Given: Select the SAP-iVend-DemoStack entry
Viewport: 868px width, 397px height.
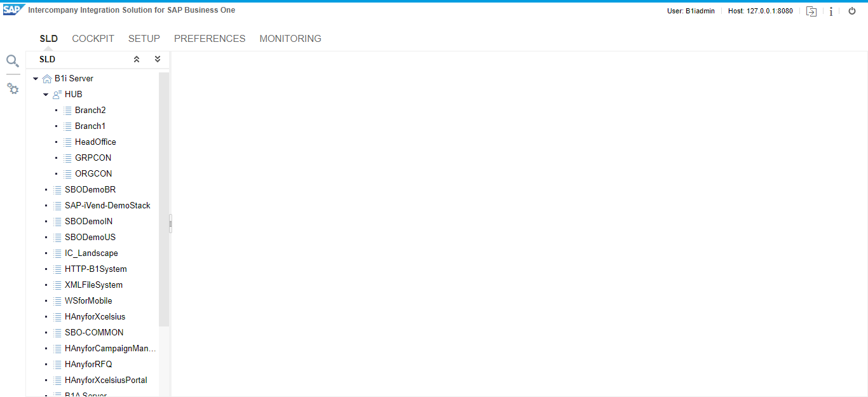Looking at the screenshot, I should 107,206.
